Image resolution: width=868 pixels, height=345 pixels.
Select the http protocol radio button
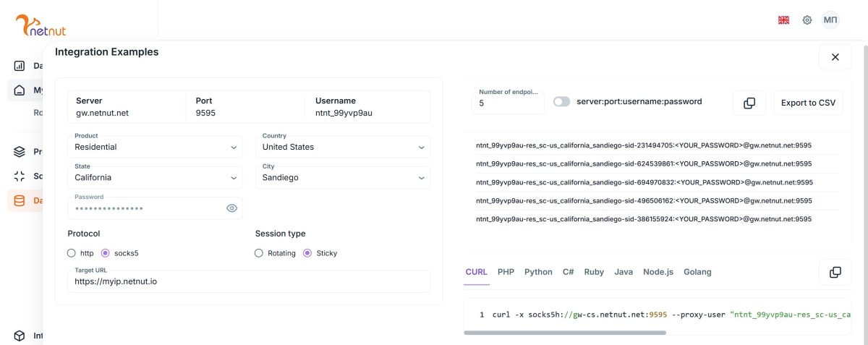coord(72,253)
